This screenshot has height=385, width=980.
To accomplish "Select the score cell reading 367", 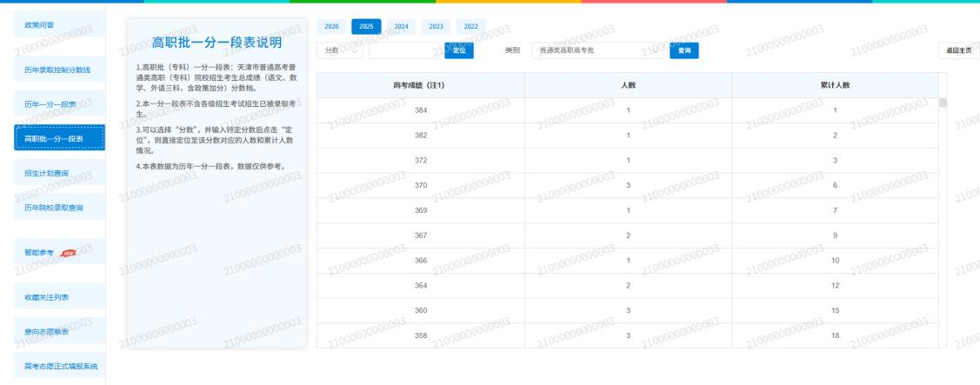I will coord(421,236).
